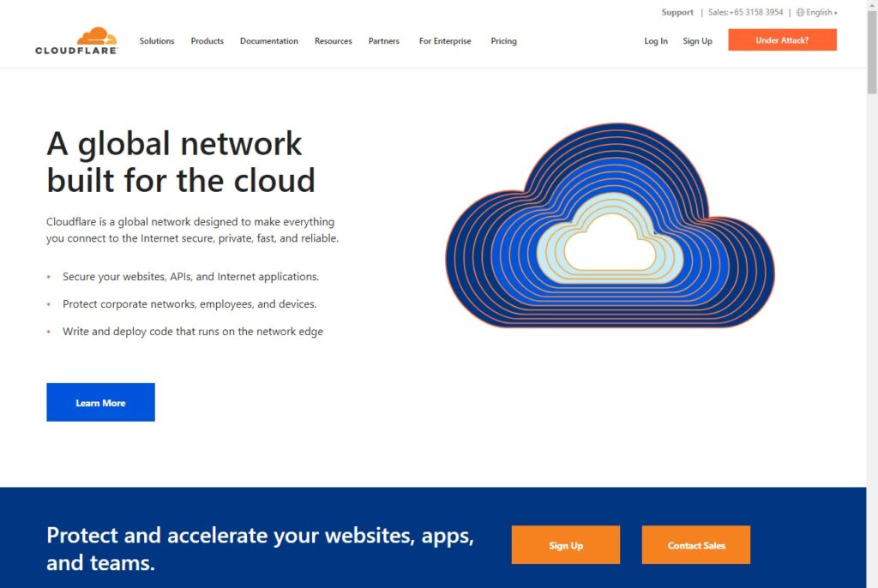Click 'Write and deploy code that runs on the network edge'
The width and height of the screenshot is (878, 588).
pos(193,332)
